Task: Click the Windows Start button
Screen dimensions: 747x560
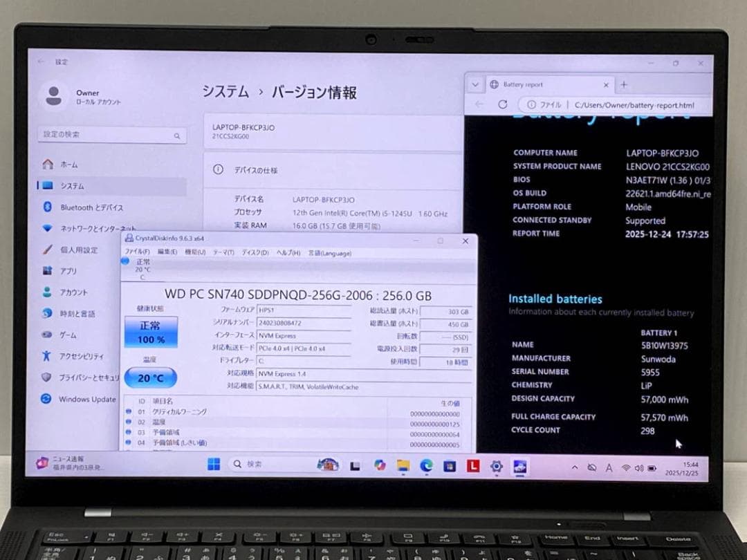Action: coord(214,465)
